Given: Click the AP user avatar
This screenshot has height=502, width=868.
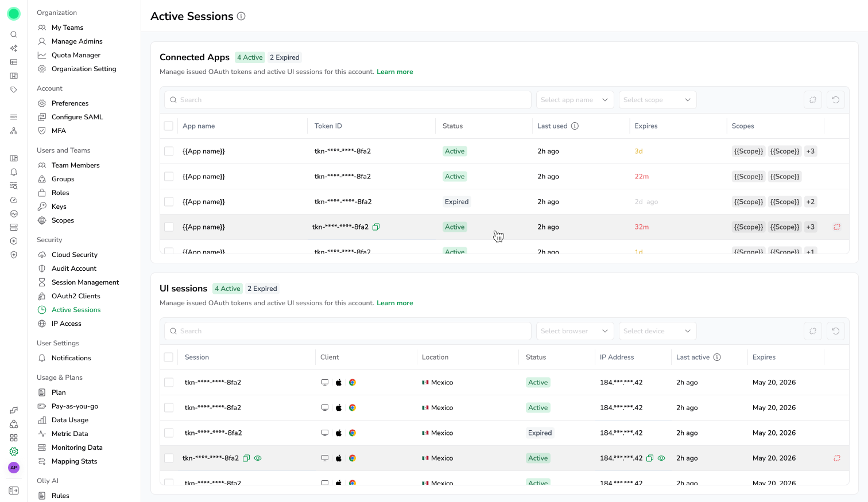Looking at the screenshot, I should point(14,468).
